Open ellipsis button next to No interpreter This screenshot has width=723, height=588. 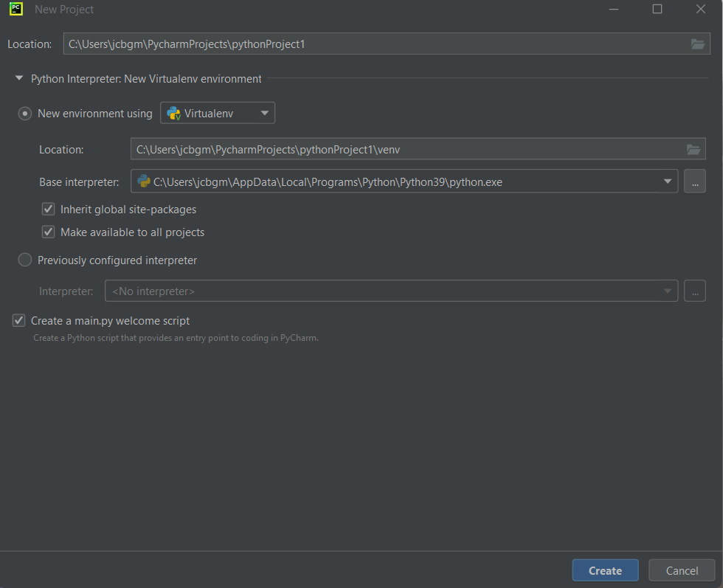[695, 291]
